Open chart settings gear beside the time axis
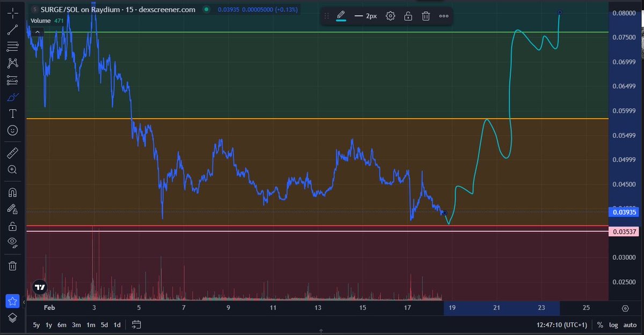 [x=625, y=308]
